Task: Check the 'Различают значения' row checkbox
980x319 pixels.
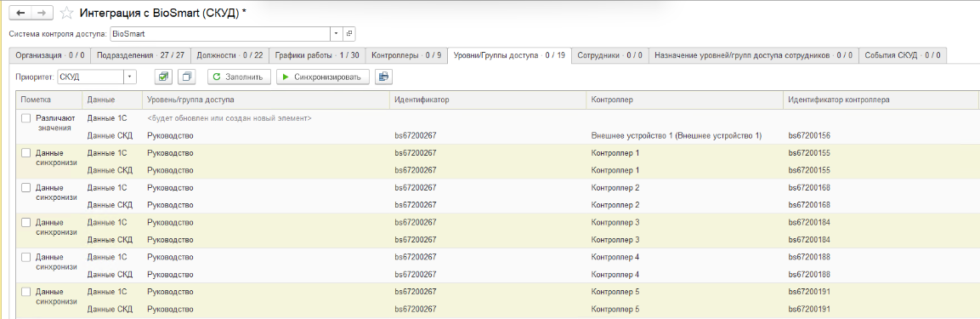Action: (x=25, y=117)
